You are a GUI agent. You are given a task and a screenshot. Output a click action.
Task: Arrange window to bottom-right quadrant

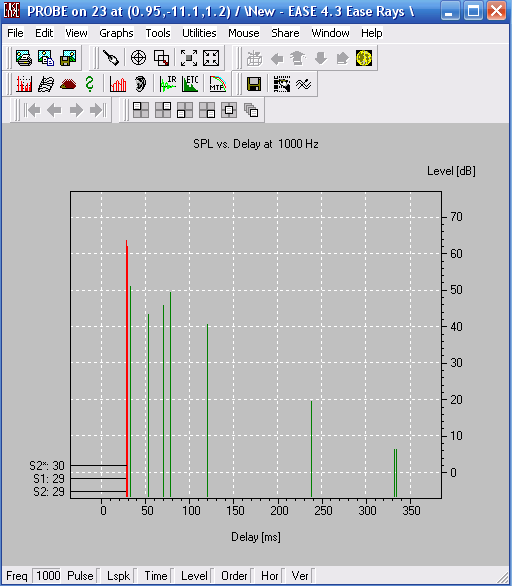[207, 110]
